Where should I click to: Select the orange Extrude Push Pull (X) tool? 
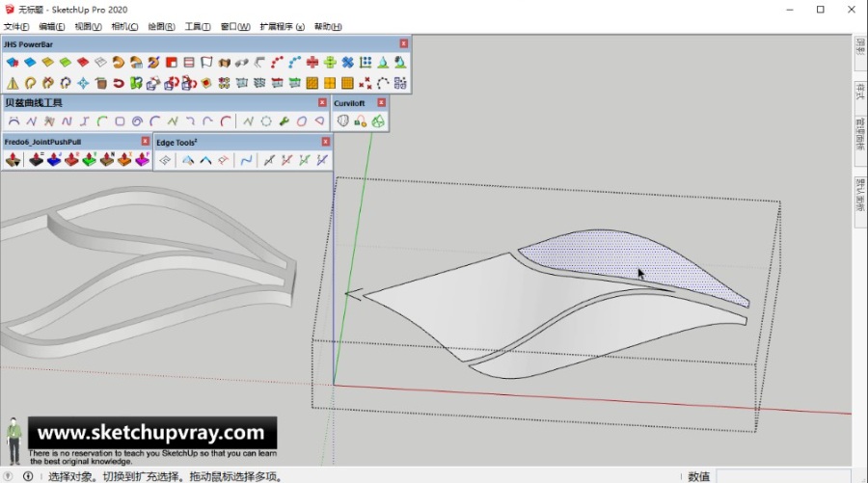[x=124, y=160]
